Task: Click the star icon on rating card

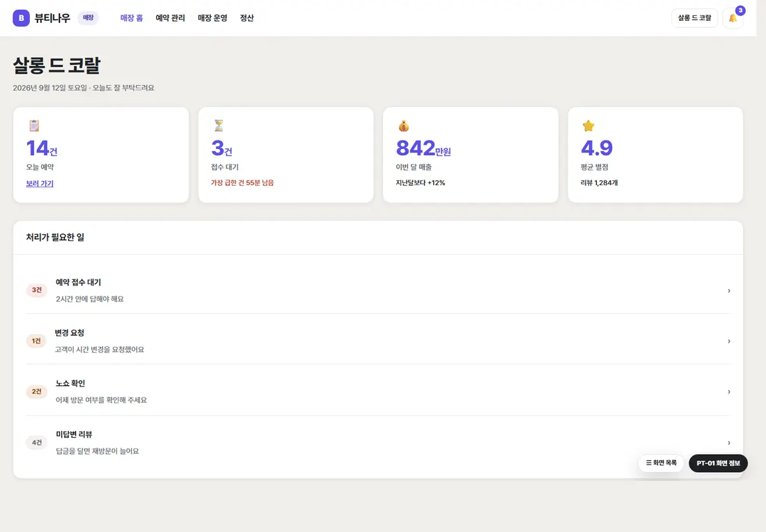Action: coord(588,125)
